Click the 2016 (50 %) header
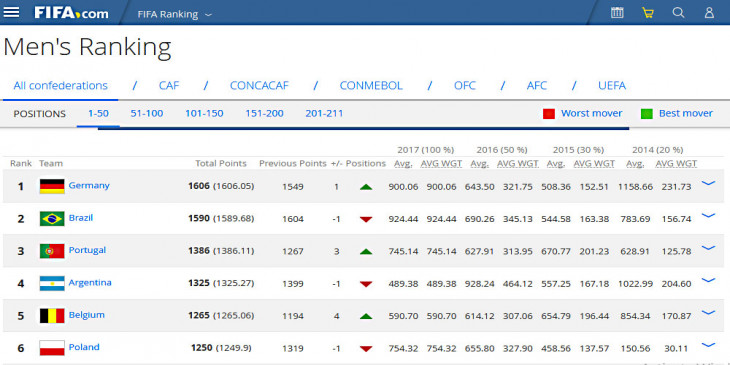The image size is (730, 365). pos(502,150)
